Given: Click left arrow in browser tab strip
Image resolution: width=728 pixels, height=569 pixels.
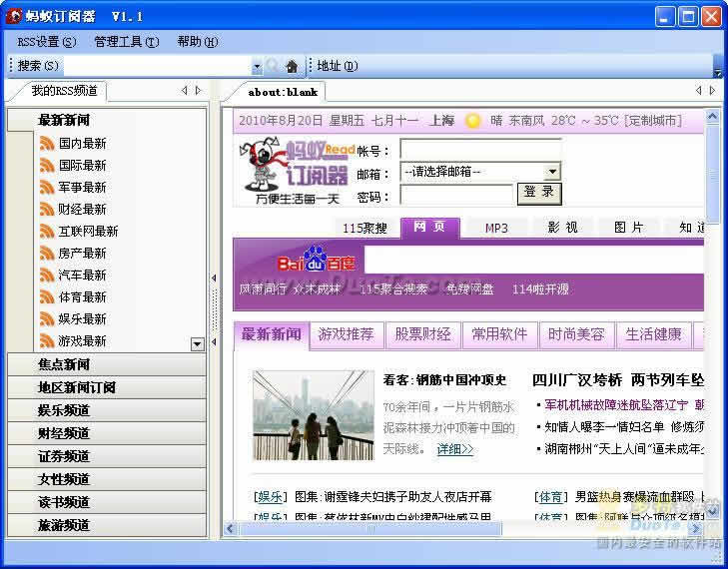Looking at the screenshot, I should (698, 91).
